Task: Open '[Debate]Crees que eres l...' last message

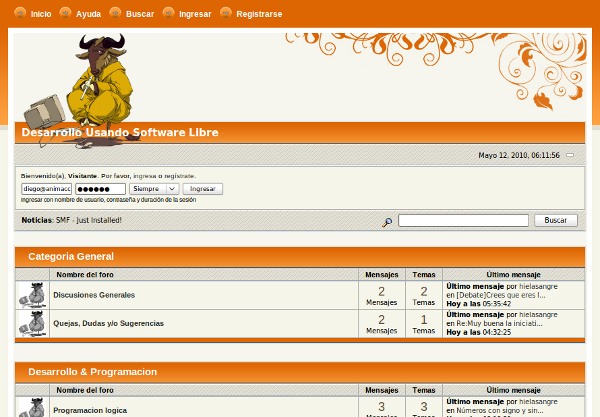Action: [x=501, y=295]
